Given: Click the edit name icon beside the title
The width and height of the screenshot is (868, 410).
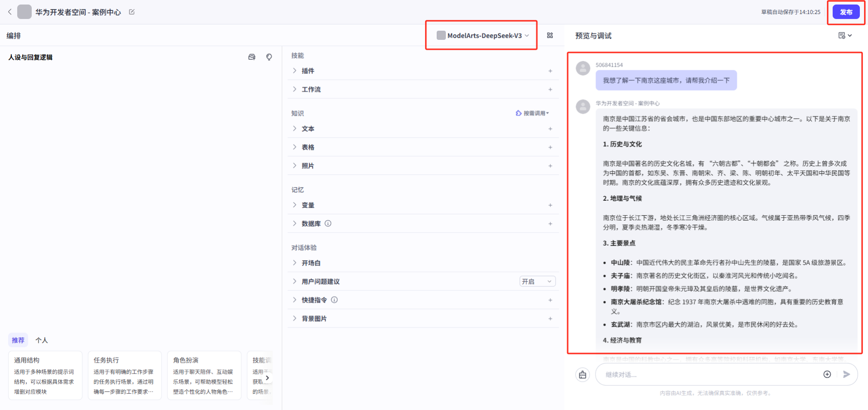Looking at the screenshot, I should tap(132, 12).
